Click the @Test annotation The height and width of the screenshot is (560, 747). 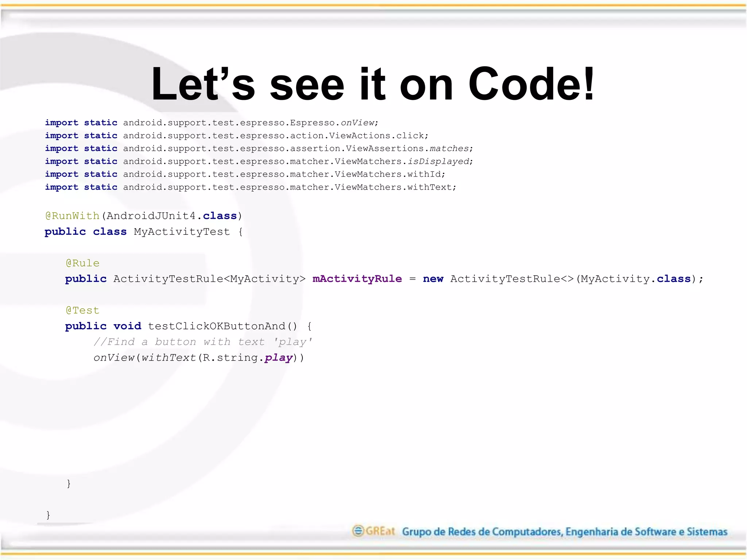[x=82, y=310]
